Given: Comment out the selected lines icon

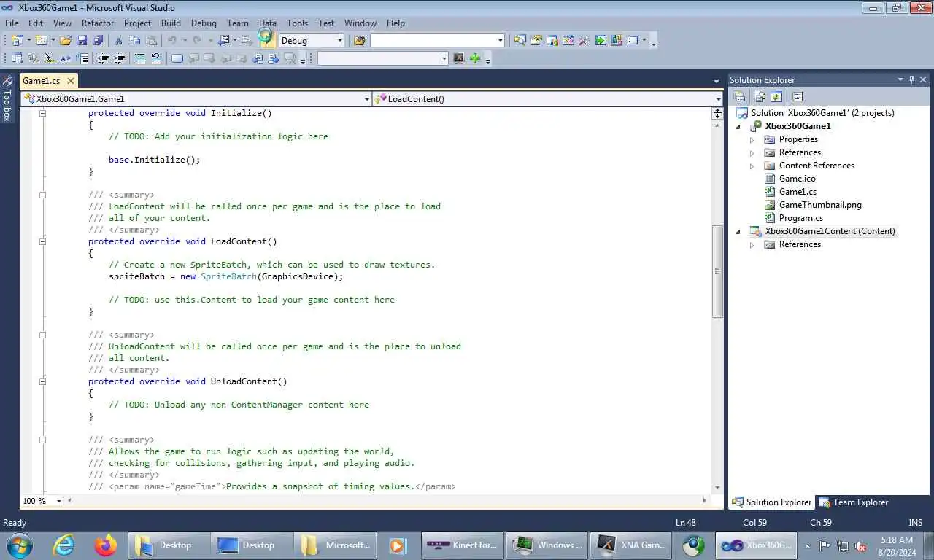Looking at the screenshot, I should (139, 58).
